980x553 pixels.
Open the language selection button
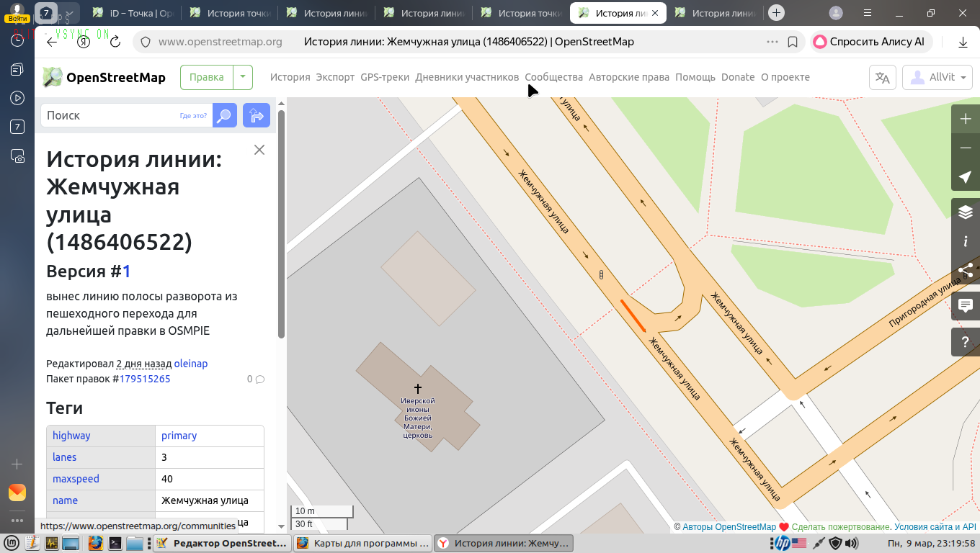(883, 77)
